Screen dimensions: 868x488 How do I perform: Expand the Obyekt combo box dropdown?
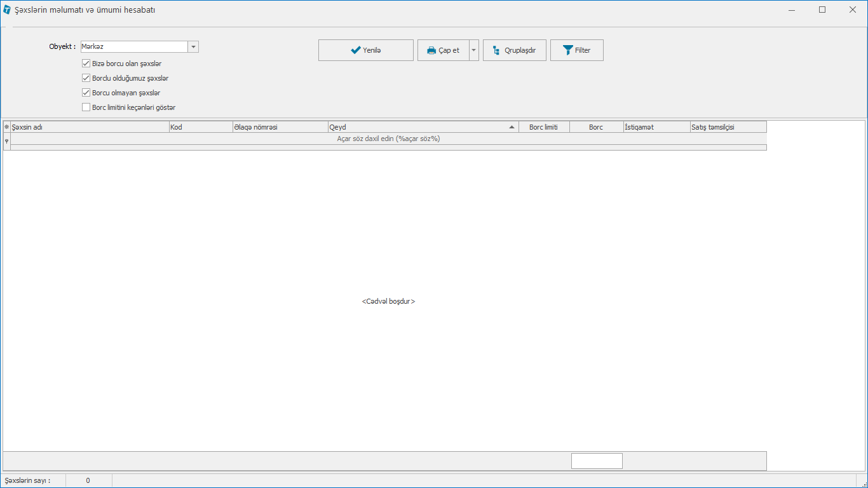click(193, 47)
